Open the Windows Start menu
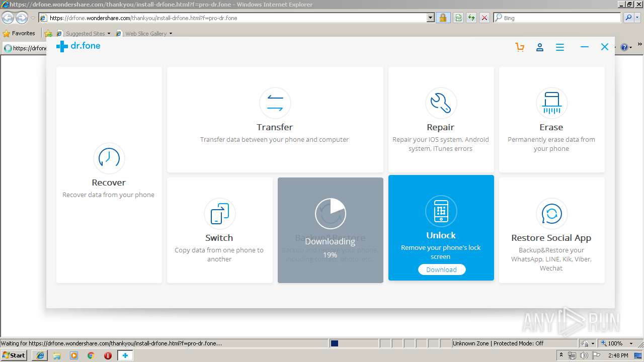 coord(14,355)
